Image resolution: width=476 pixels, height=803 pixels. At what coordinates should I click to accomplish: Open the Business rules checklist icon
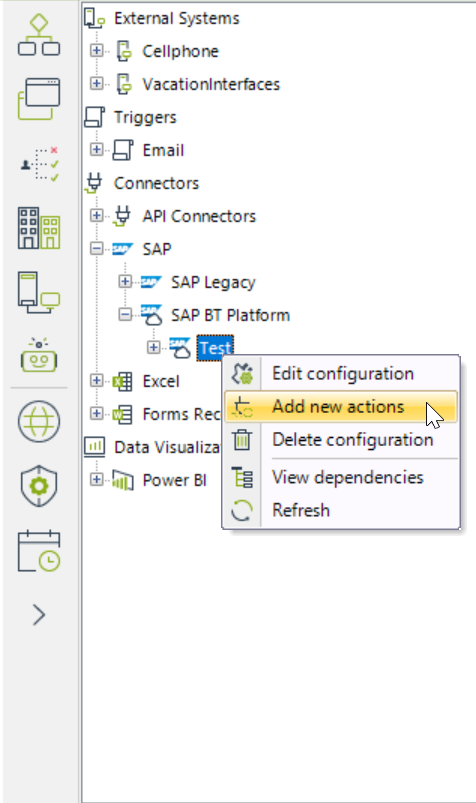(39, 164)
